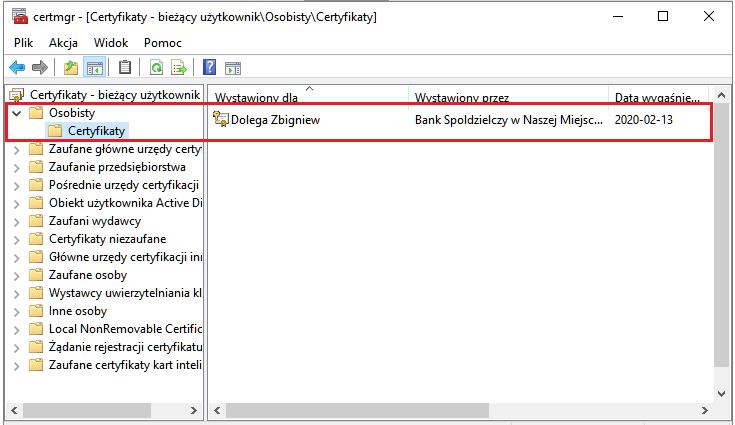Click the root Certyfikaty console icon
This screenshot has height=425, width=735.
(17, 95)
